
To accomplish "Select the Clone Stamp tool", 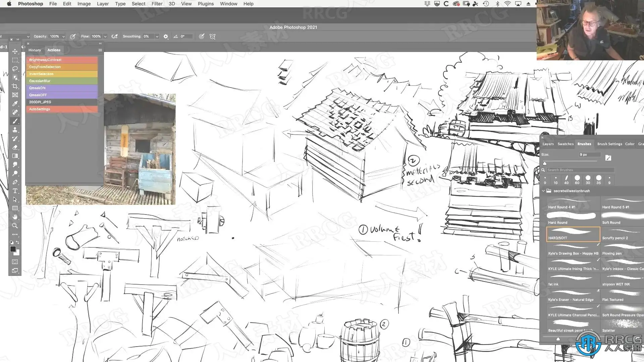I will 15,130.
